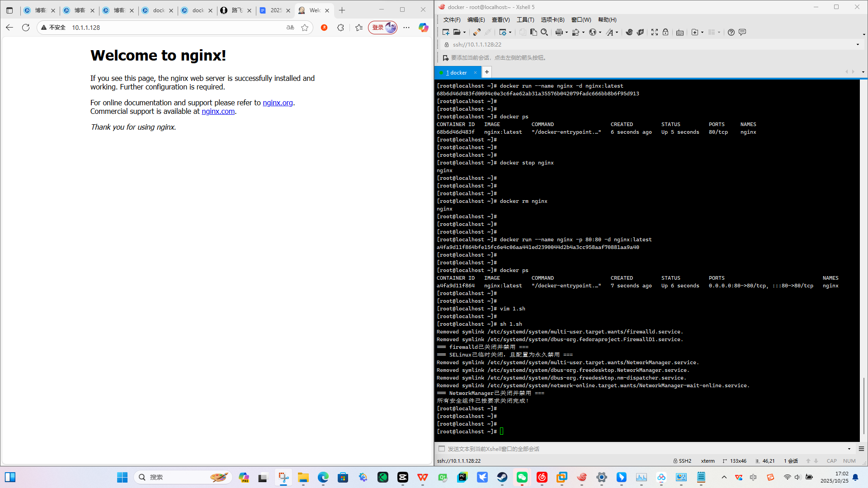Toggle the browser tab actions panel button
The image size is (868, 488).
[9, 10]
